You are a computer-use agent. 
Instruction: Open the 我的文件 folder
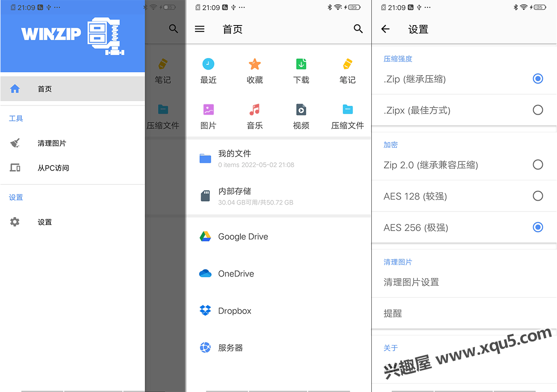tap(278, 158)
